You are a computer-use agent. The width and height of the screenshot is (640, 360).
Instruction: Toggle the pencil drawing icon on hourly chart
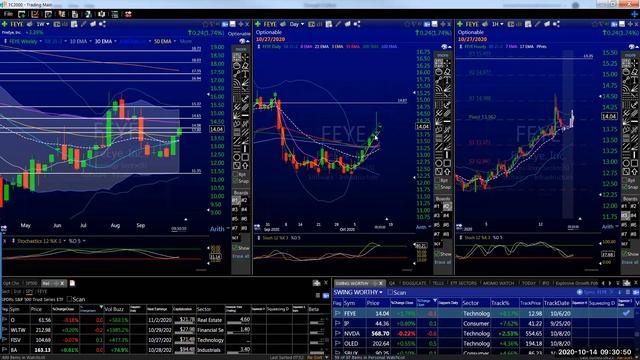[538, 24]
